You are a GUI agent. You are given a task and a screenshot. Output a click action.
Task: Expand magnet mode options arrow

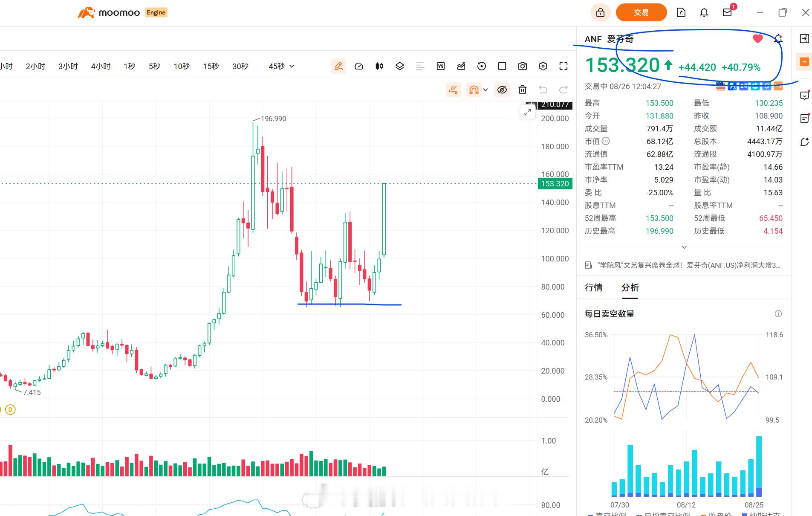pos(485,90)
